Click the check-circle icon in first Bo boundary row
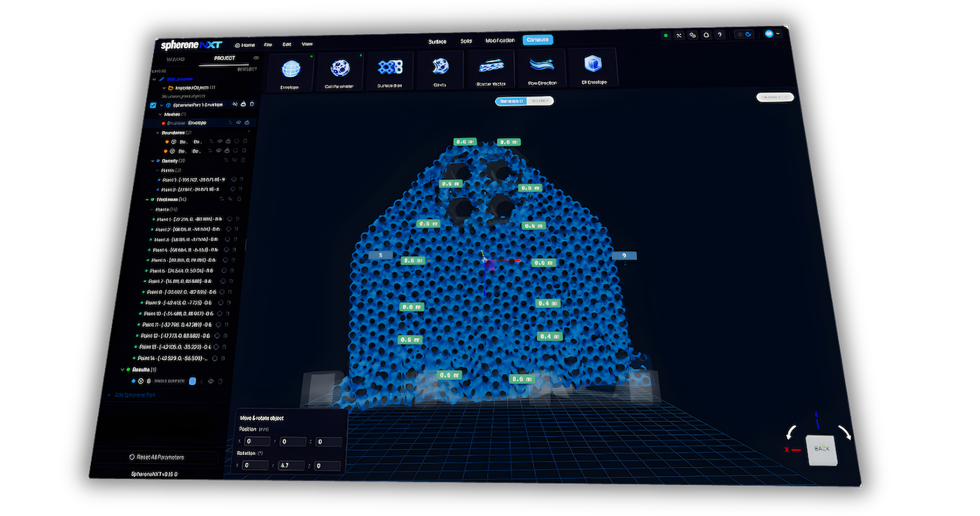 173,141
